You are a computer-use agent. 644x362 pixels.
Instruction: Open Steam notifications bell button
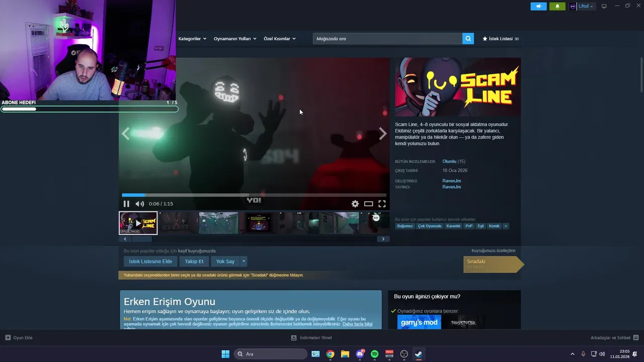[557, 6]
